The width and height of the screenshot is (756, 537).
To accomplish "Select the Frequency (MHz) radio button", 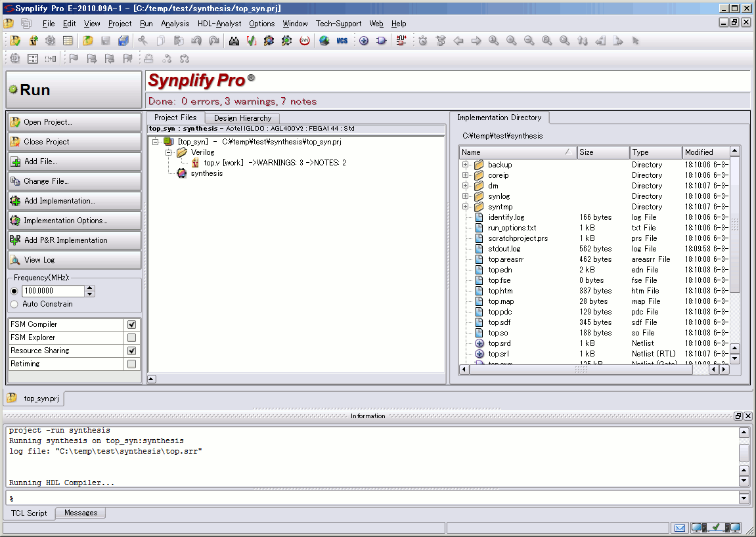I will 14,291.
